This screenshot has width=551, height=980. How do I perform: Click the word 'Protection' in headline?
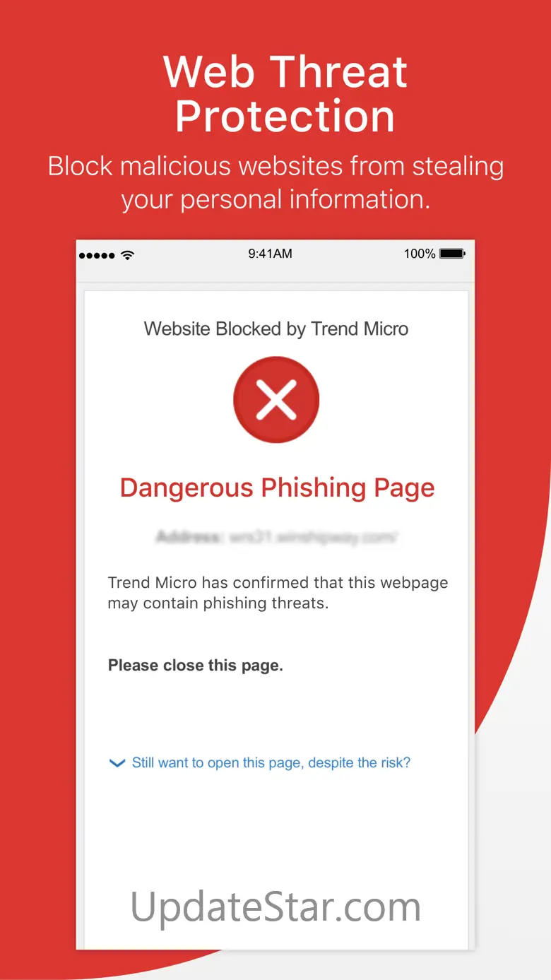coord(285,117)
